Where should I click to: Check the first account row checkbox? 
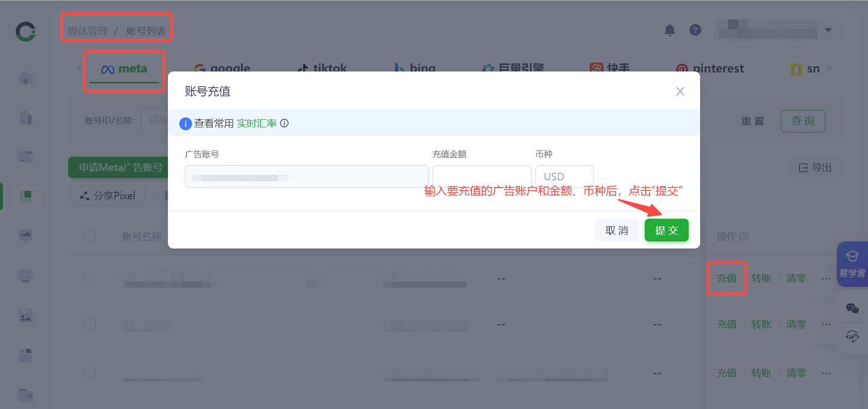coord(89,278)
